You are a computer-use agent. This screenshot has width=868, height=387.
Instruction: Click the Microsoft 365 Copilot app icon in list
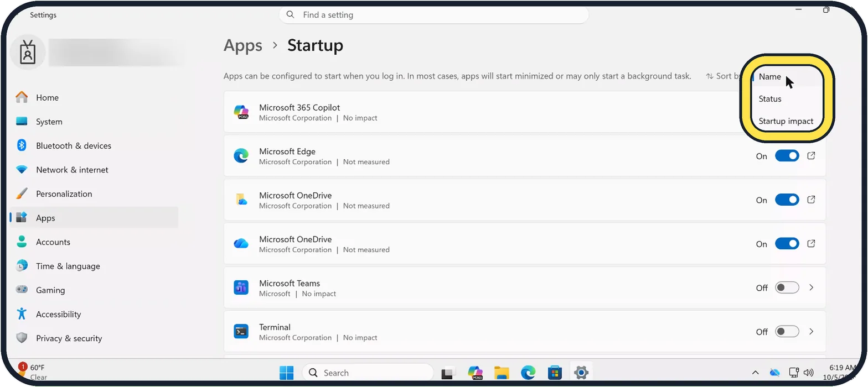(x=241, y=112)
